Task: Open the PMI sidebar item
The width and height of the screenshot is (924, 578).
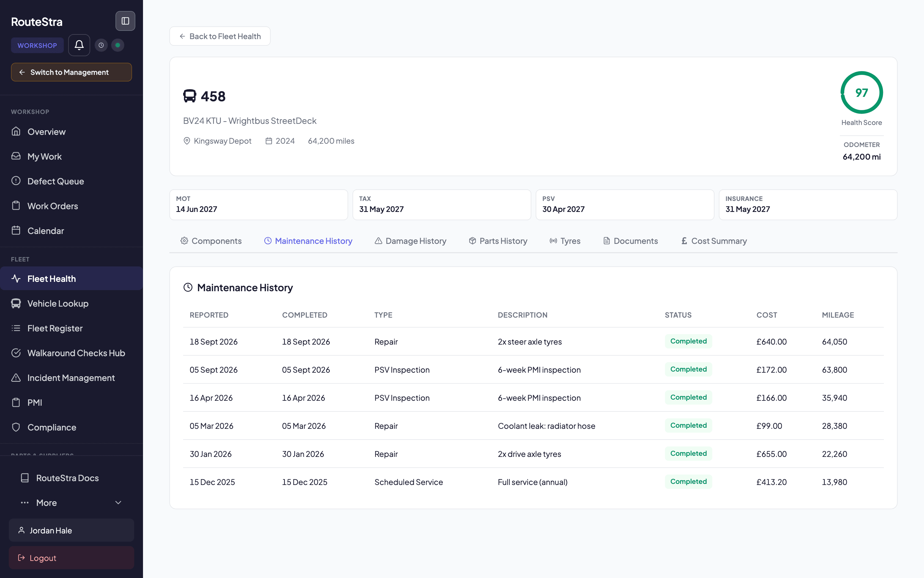Action: click(x=71, y=402)
